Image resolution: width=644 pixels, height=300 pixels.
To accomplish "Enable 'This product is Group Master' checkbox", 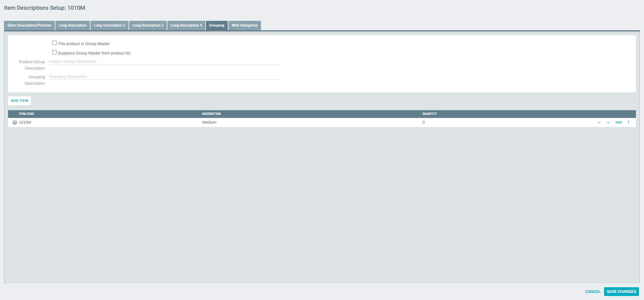I will point(54,43).
